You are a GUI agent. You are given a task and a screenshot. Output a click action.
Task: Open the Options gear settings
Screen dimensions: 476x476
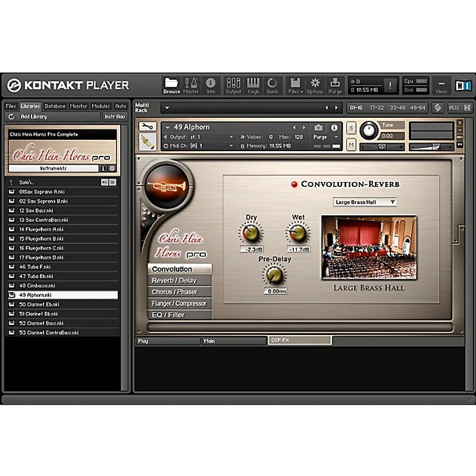pyautogui.click(x=315, y=85)
